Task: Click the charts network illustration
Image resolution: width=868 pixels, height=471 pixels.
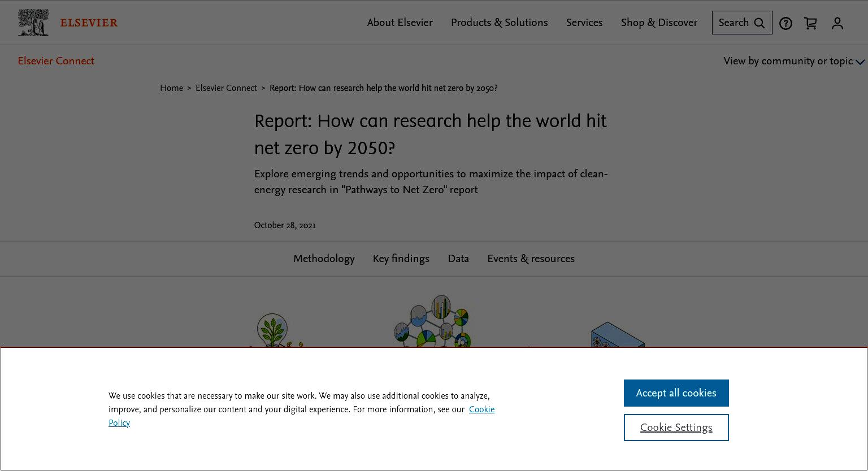Action: (x=433, y=321)
